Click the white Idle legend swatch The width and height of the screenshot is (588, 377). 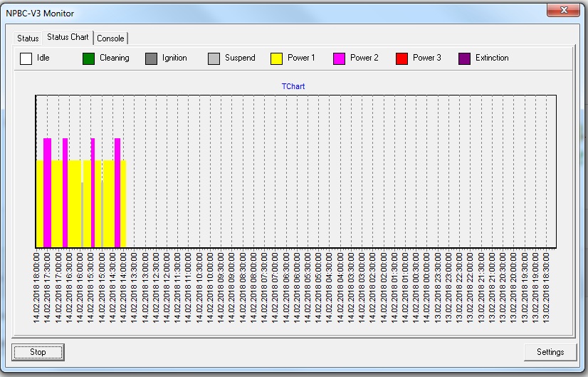tap(26, 58)
